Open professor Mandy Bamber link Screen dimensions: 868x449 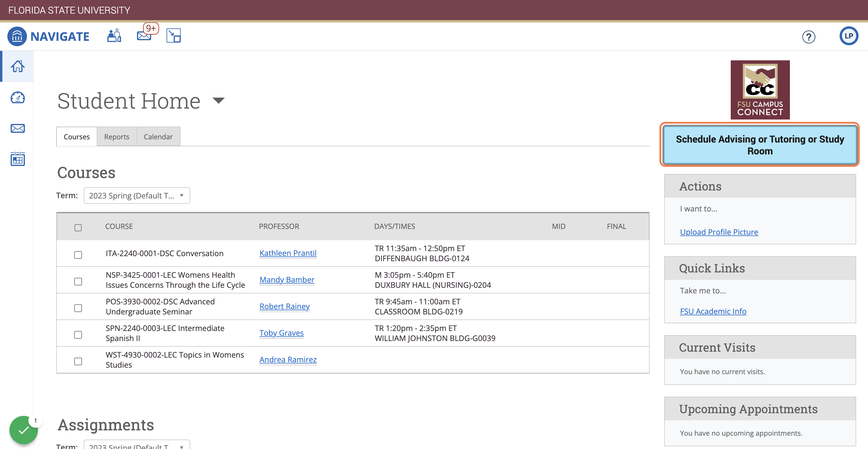287,280
